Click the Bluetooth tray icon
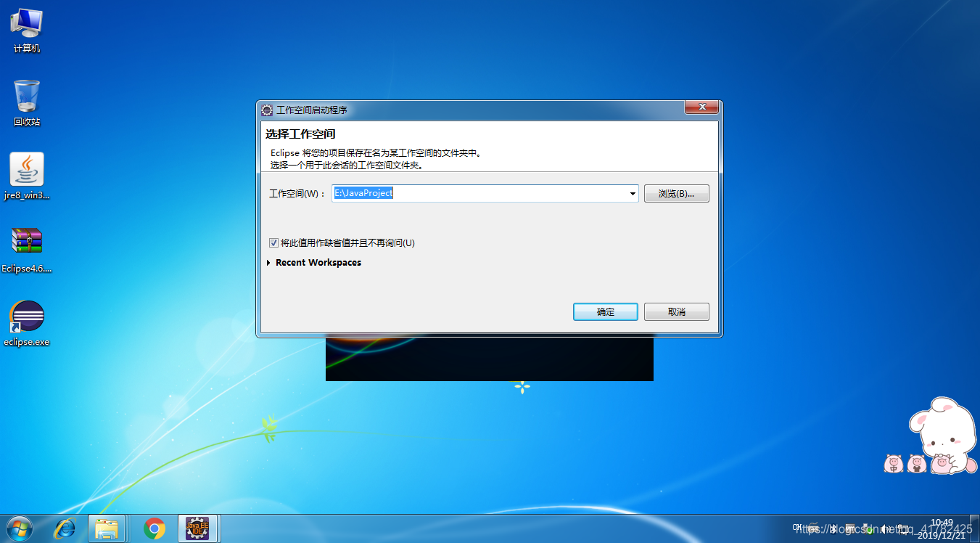The image size is (980, 543). pyautogui.click(x=833, y=528)
